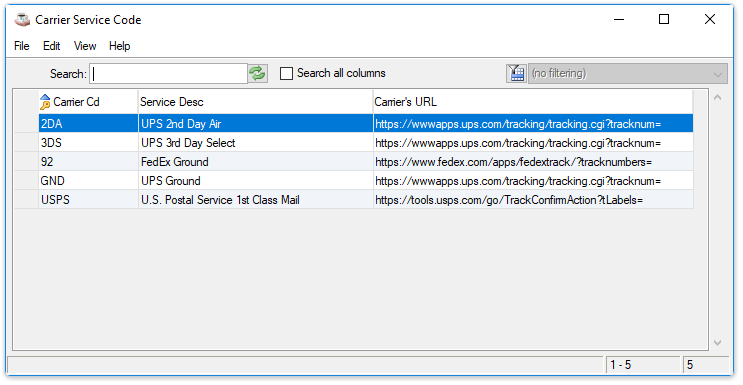Click the UPS Ground description cell
Screen dimensions: 743x385
pos(256,181)
